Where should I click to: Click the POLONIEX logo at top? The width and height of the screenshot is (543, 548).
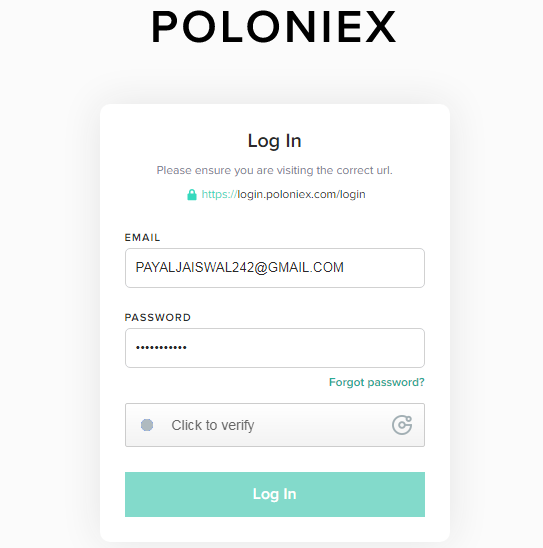pos(274,27)
